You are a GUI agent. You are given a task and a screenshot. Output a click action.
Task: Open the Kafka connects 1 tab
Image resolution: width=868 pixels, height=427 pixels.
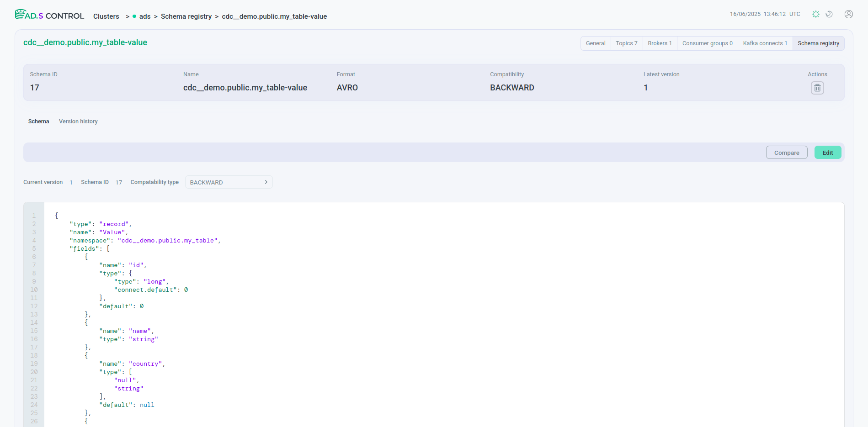point(765,43)
